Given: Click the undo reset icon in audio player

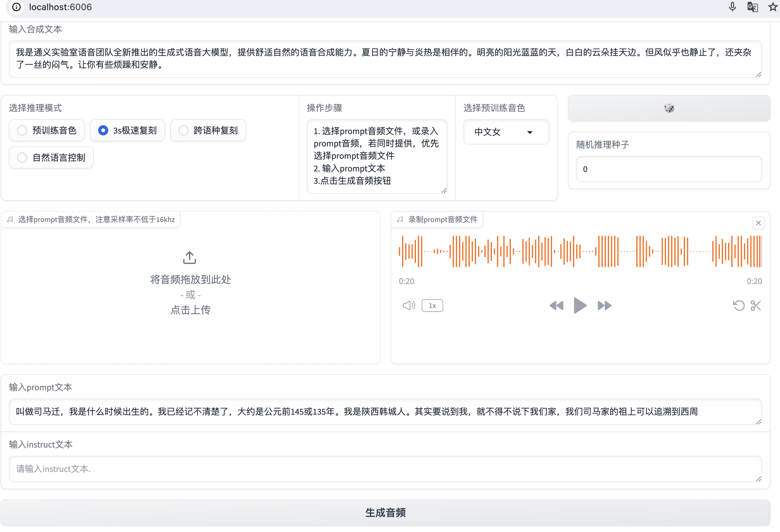Looking at the screenshot, I should click(x=739, y=306).
